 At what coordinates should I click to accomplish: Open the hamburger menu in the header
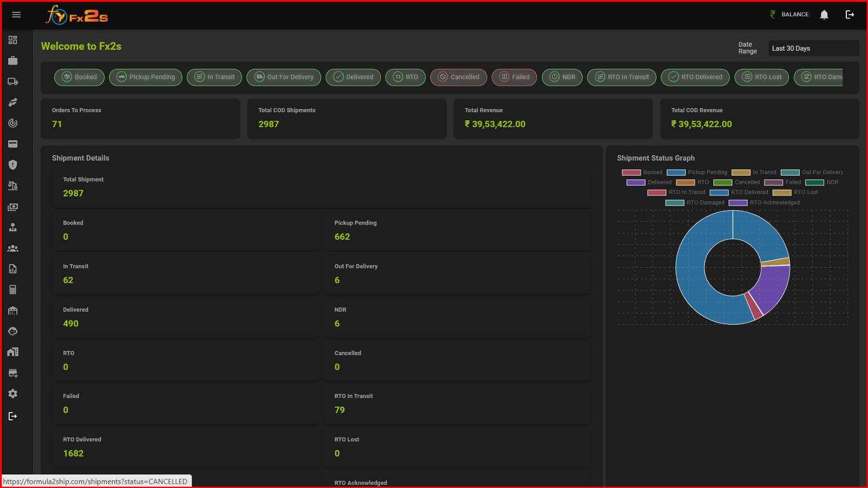[x=16, y=15]
